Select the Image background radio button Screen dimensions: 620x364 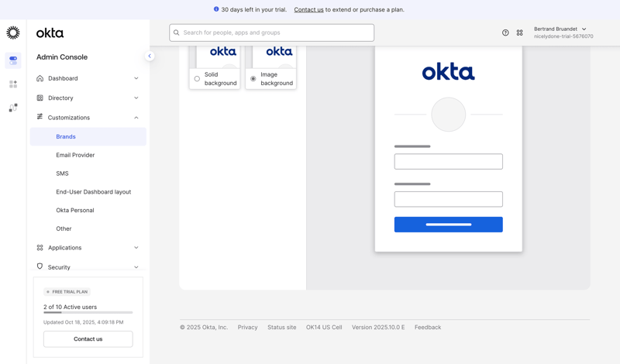pos(253,79)
